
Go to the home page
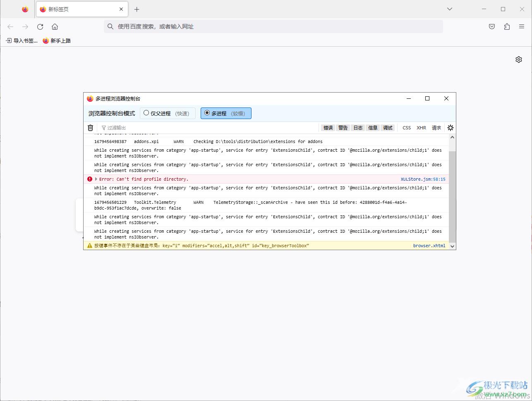[x=55, y=26]
